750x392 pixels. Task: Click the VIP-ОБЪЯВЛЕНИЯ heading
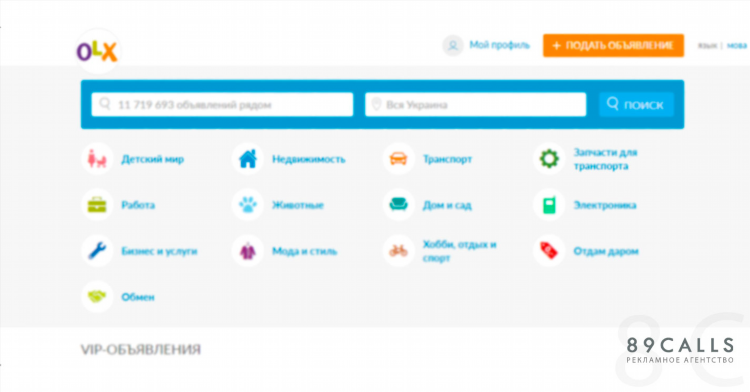click(x=141, y=349)
